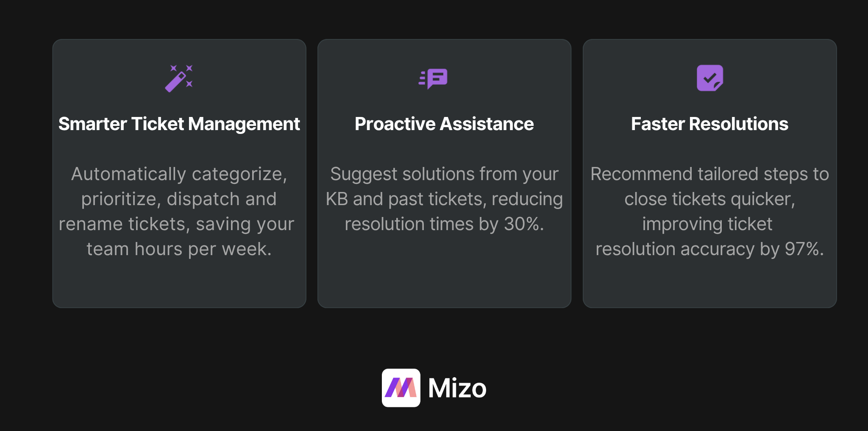Screen dimensions: 868x431
Task: Select the Proactive Assistance heading
Action: [444, 124]
